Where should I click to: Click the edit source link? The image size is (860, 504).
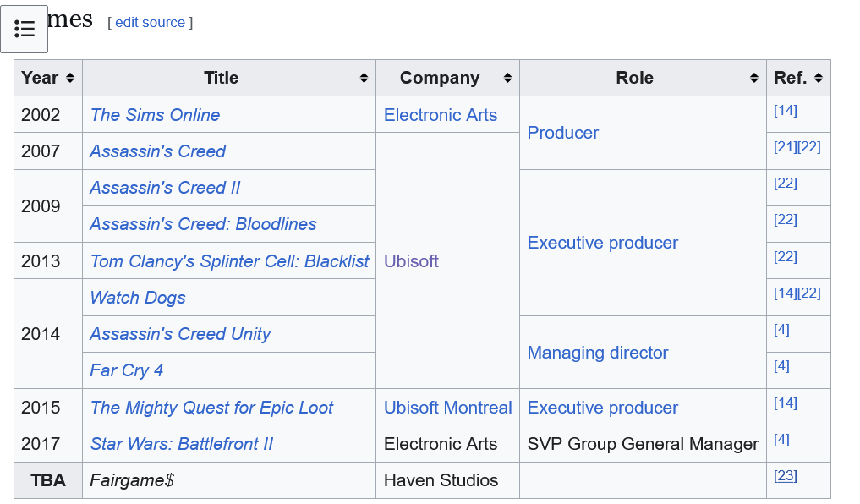[x=150, y=23]
